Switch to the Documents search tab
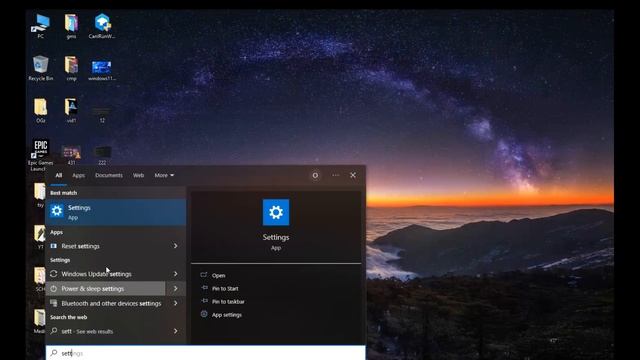Viewport: 640px width, 360px height. (109, 175)
